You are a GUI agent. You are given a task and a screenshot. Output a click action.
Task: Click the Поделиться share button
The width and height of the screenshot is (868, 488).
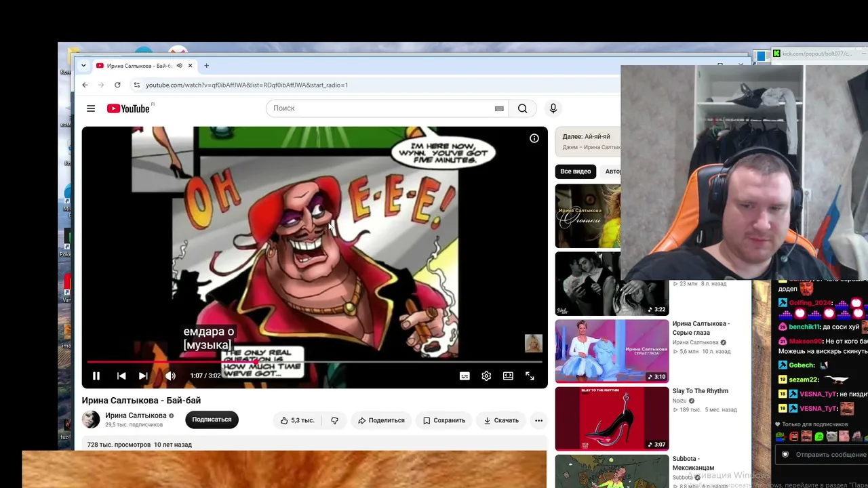(381, 420)
